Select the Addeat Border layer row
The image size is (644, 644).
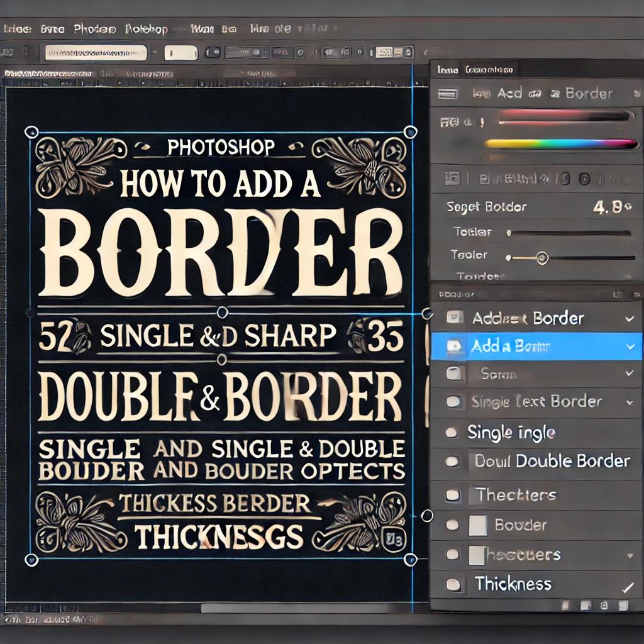pyautogui.click(x=537, y=318)
